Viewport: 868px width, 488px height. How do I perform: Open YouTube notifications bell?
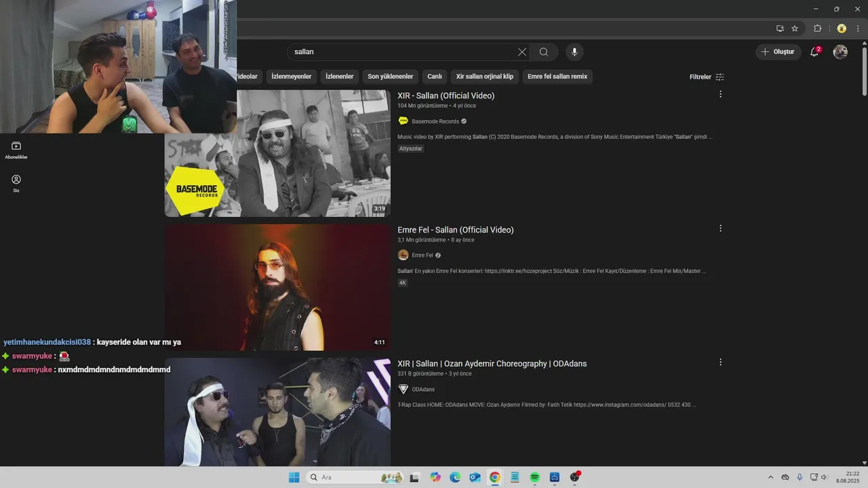(x=815, y=52)
